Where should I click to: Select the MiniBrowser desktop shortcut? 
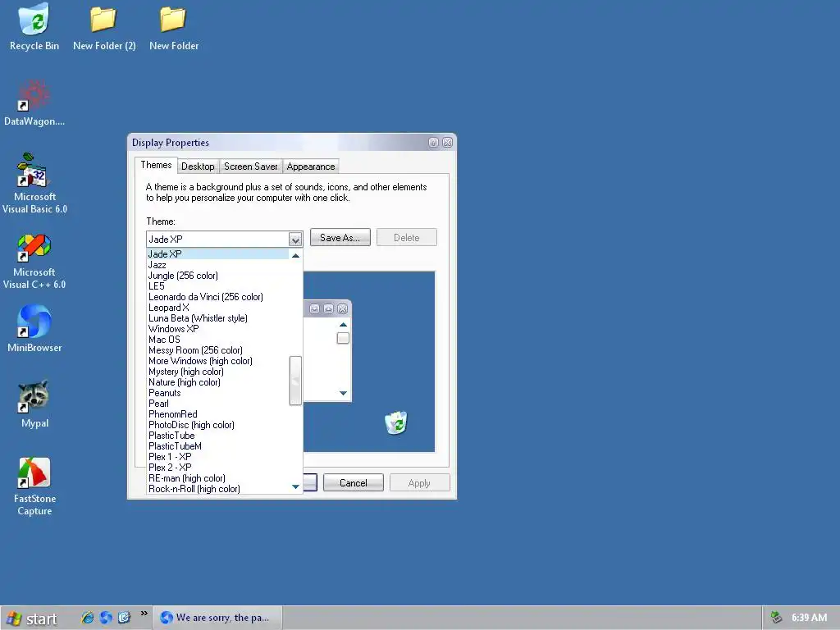pos(34,329)
